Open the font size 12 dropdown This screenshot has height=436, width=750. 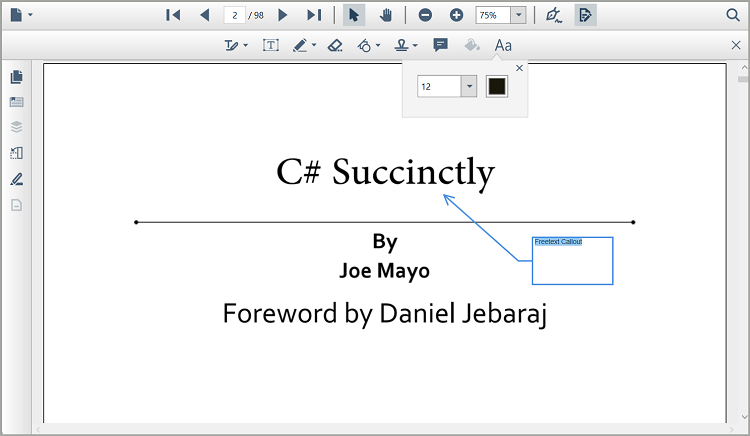[469, 87]
